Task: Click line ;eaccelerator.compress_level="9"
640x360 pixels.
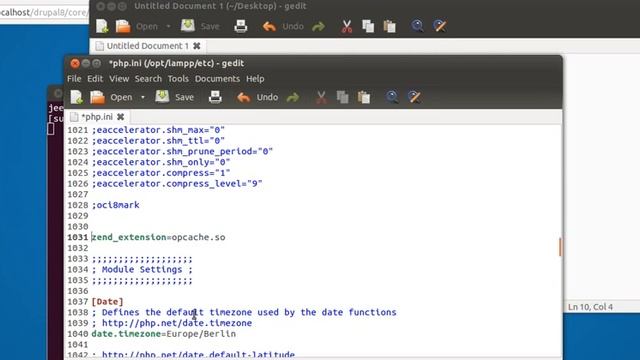Action: pyautogui.click(x=177, y=184)
